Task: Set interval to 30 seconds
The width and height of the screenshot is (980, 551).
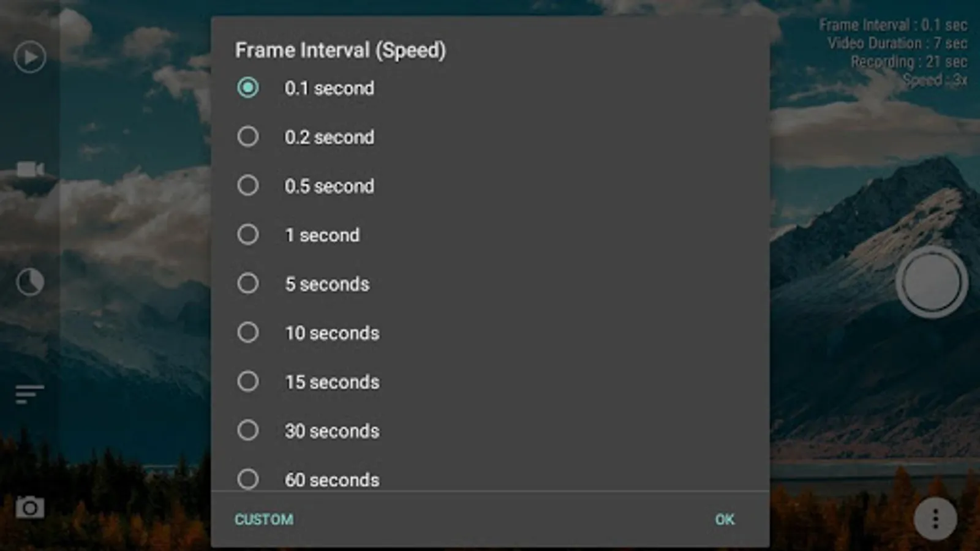Action: pyautogui.click(x=248, y=430)
